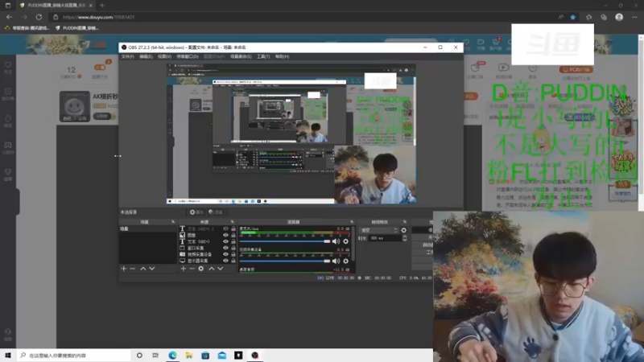Viewport: 644px width, 362px height.
Task: Toggle visibility of 文本 (GDI+) 2 source
Action: click(x=225, y=228)
